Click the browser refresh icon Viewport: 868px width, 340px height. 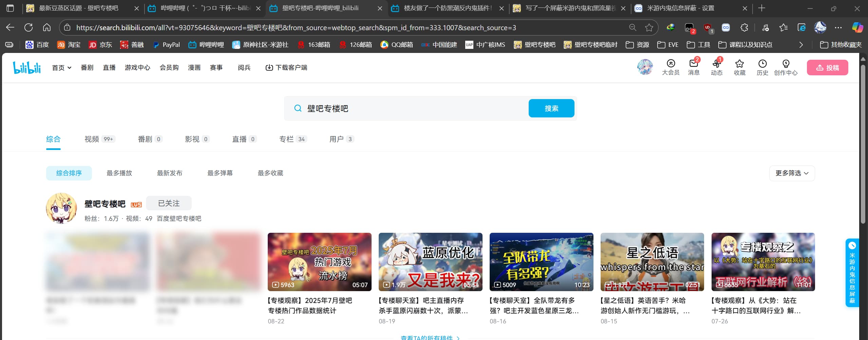click(29, 27)
